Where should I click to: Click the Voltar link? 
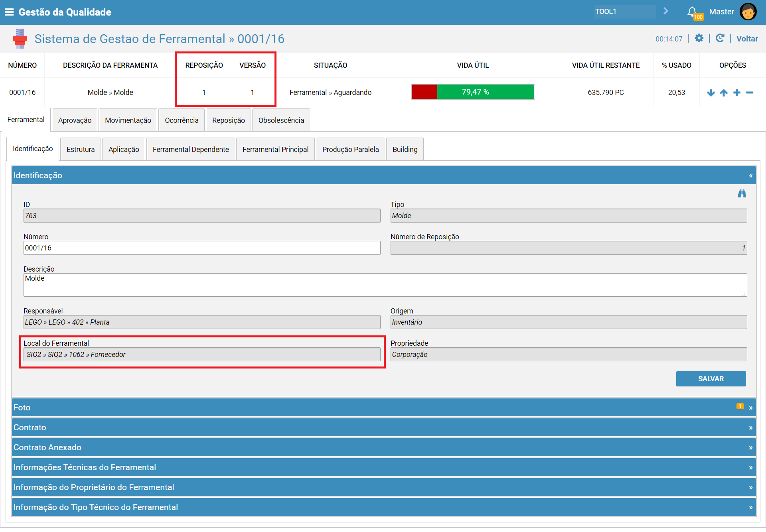tap(747, 39)
